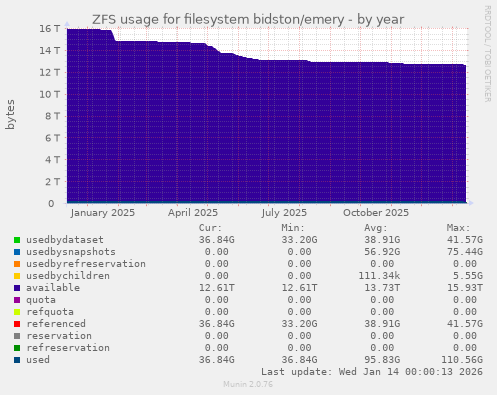This screenshot has height=395, width=497.
Task: Click usedbychildren Avg value 111.34k
Action: 379,276
